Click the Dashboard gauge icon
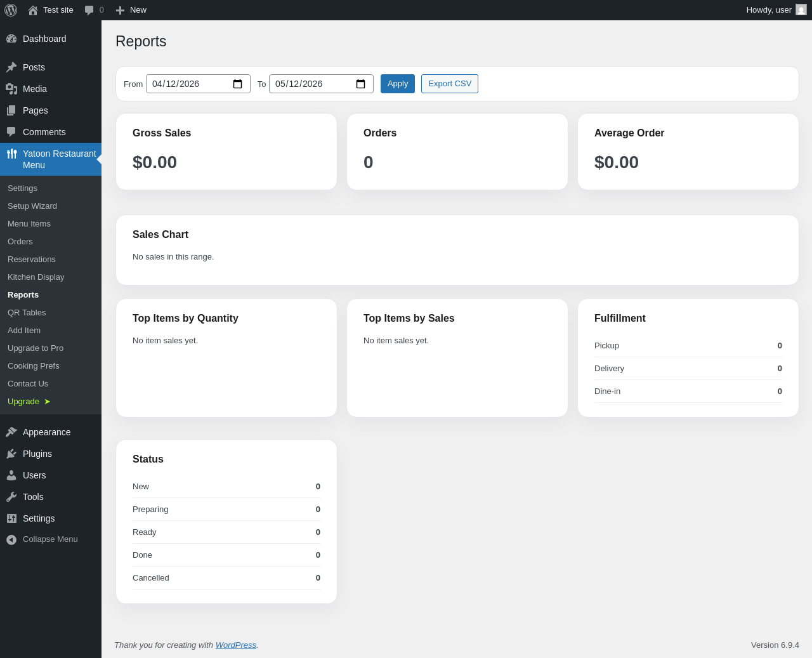812x658 pixels. coord(11,39)
